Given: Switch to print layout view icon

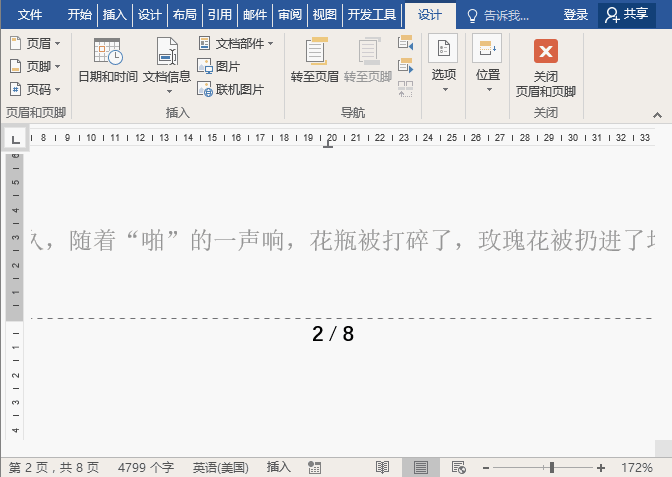Looking at the screenshot, I should [420, 468].
